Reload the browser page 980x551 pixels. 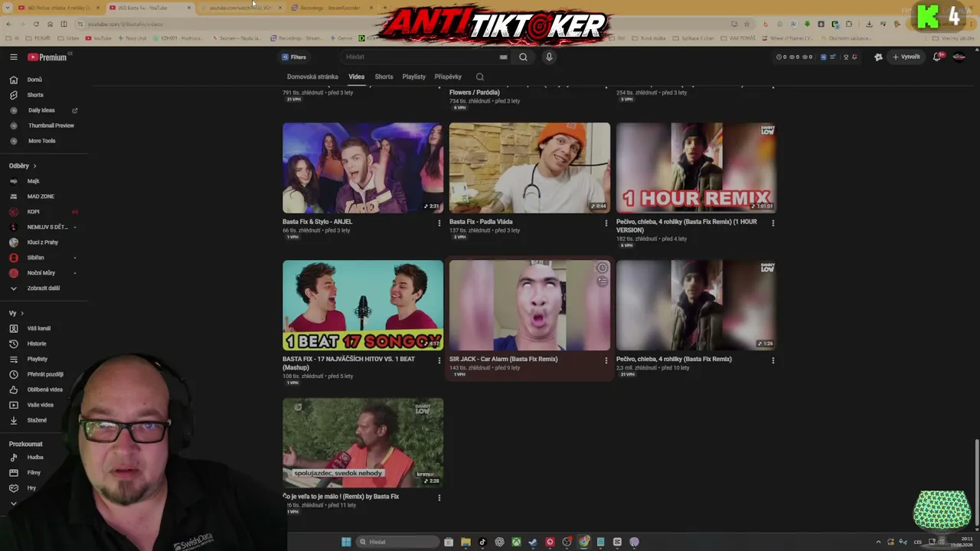coord(36,24)
